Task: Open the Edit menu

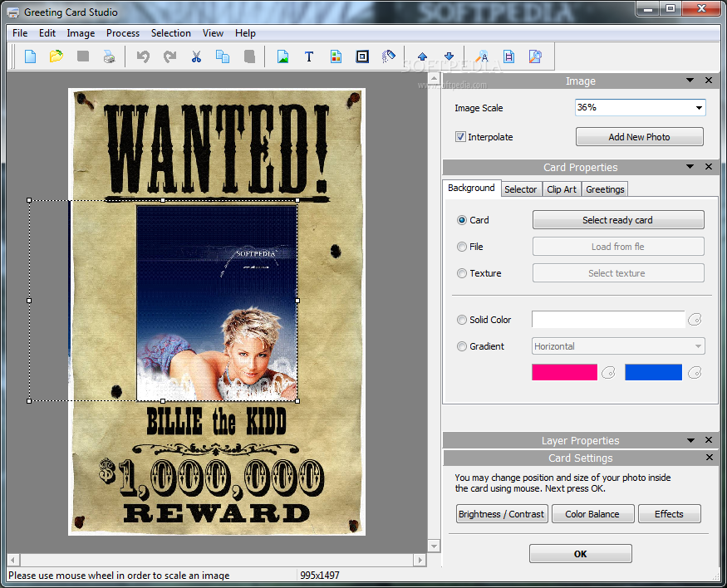Action: tap(47, 33)
